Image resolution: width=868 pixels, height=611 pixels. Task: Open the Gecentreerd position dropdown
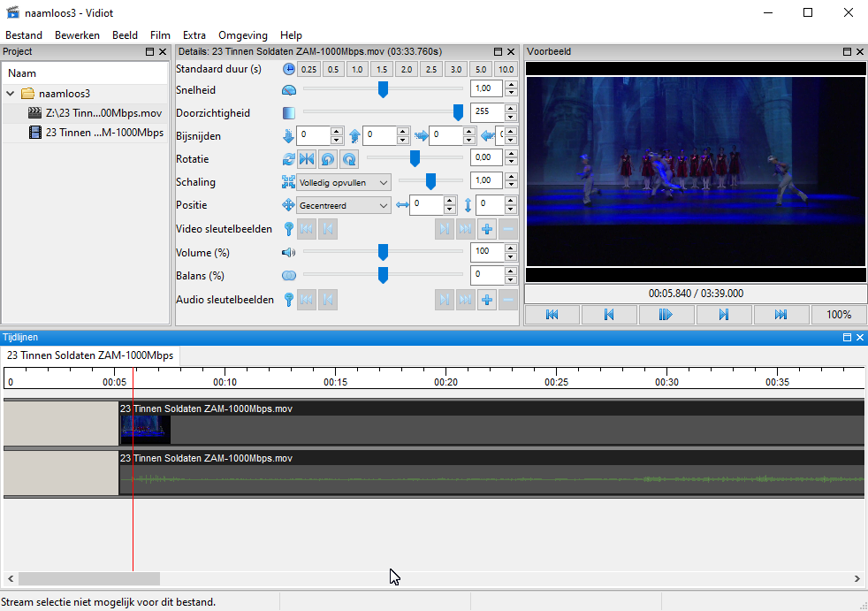pos(345,205)
